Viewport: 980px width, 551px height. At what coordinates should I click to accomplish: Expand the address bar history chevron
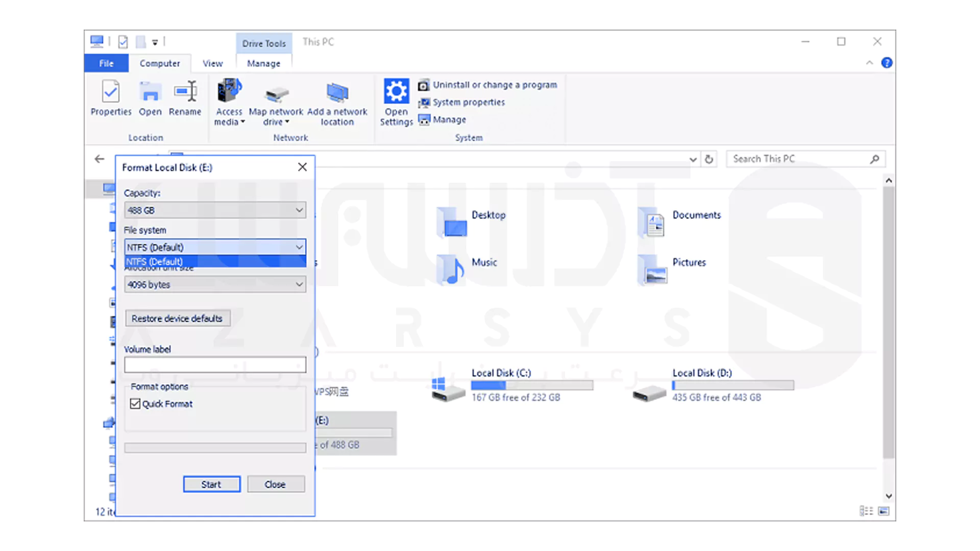pos(693,159)
